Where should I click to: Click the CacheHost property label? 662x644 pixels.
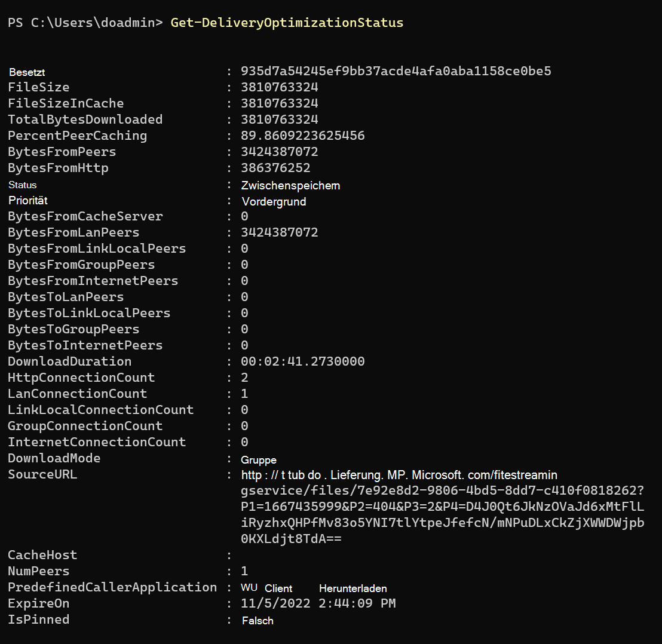tap(42, 555)
